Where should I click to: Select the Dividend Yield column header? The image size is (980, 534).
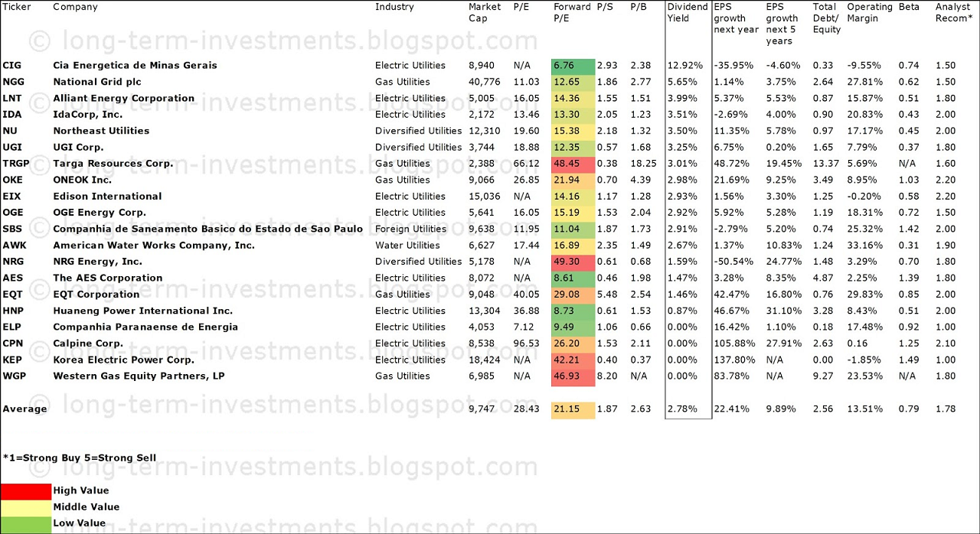(x=688, y=12)
